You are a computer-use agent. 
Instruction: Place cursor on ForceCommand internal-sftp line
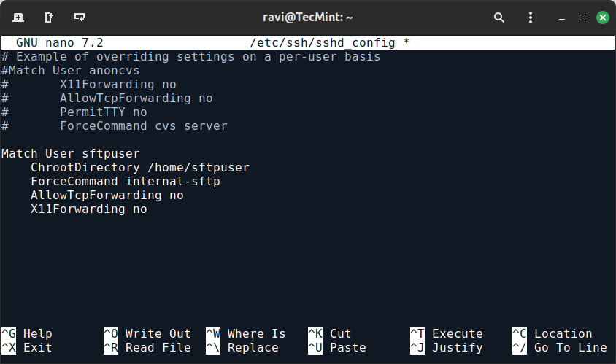[x=126, y=182]
